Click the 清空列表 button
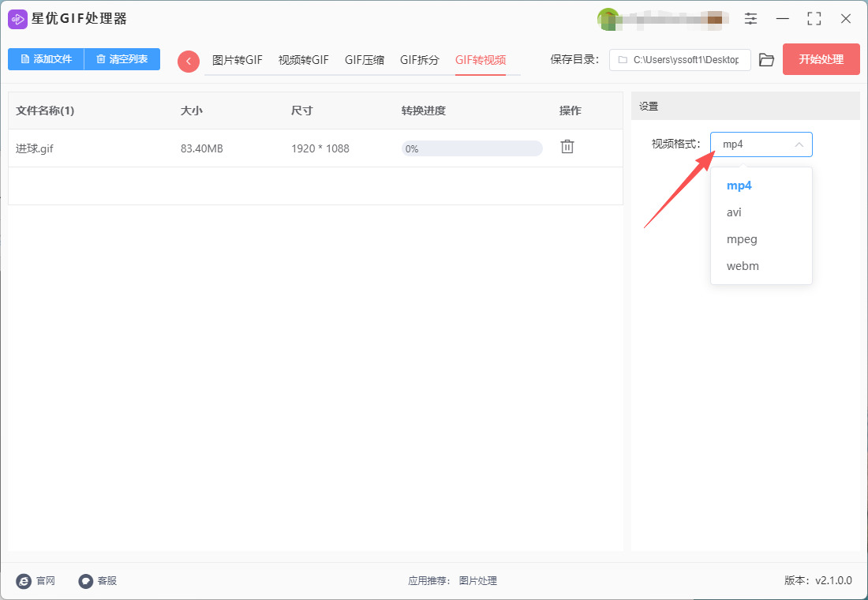Screen dimensions: 868x600 122,59
